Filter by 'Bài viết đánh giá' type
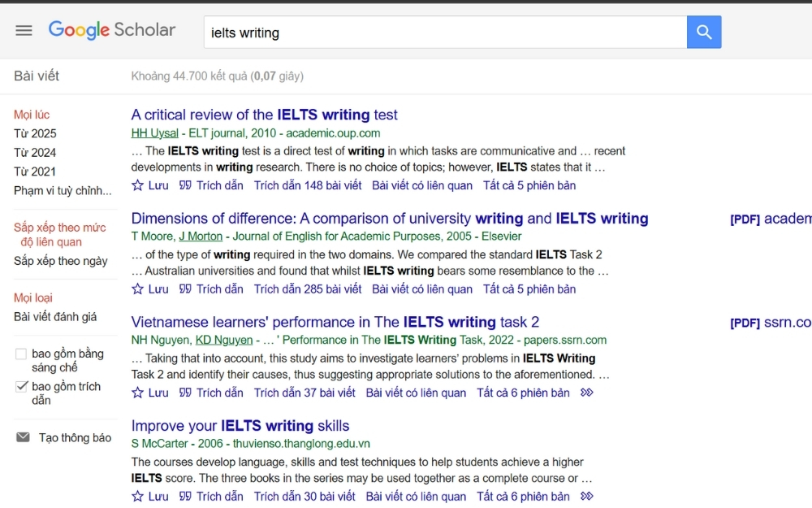 [55, 317]
